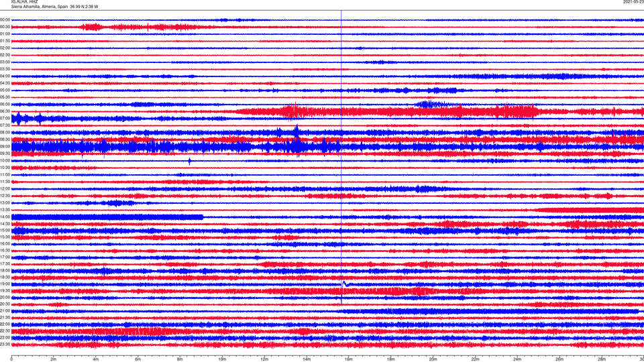
Task: Select the 17:30 row time label
Action: (5, 264)
